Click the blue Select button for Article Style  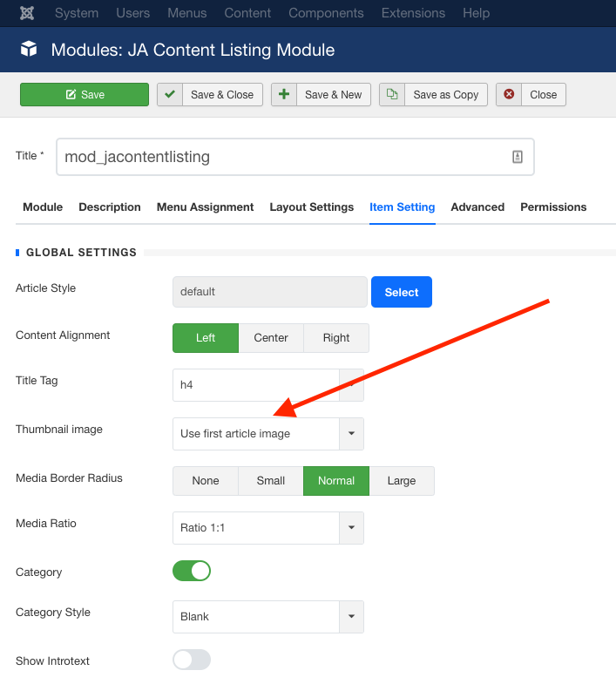click(401, 292)
